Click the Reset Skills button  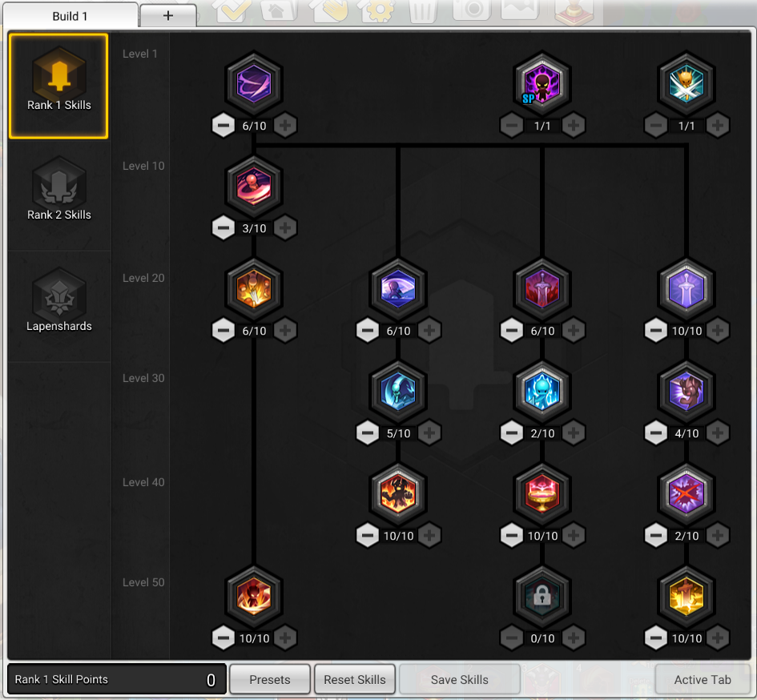point(355,679)
